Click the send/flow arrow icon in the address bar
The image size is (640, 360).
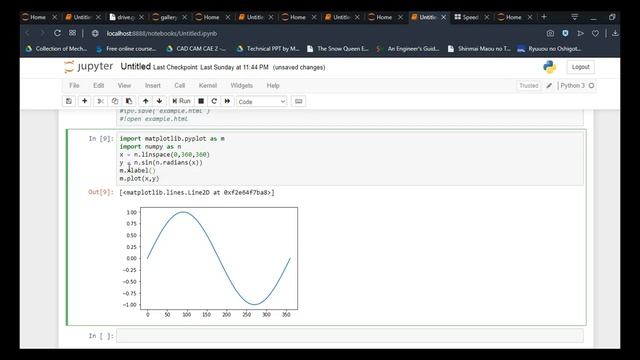pyautogui.click(x=580, y=33)
